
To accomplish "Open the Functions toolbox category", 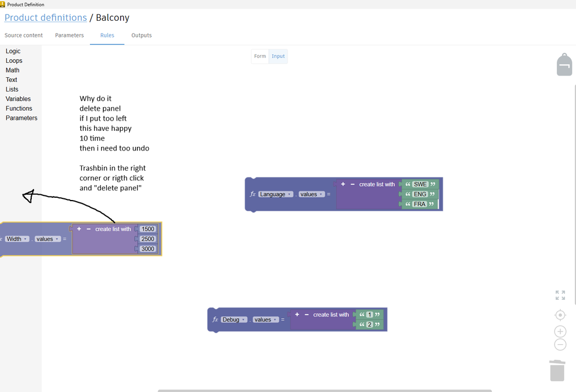I will click(x=18, y=108).
